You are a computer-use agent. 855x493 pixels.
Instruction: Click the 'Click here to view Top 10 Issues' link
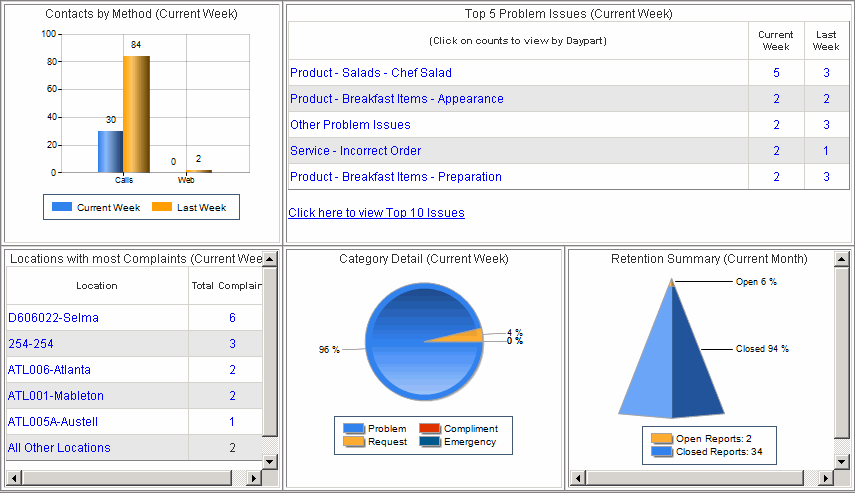click(x=376, y=213)
